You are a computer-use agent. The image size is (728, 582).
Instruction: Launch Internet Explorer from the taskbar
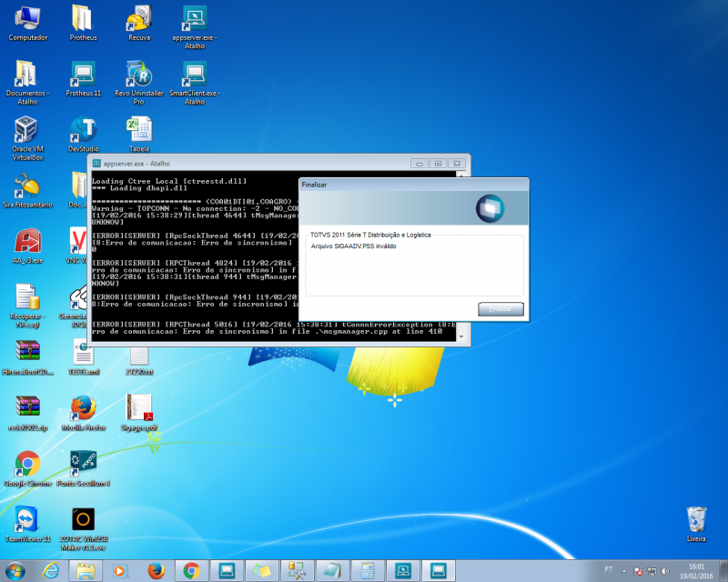coord(51,571)
